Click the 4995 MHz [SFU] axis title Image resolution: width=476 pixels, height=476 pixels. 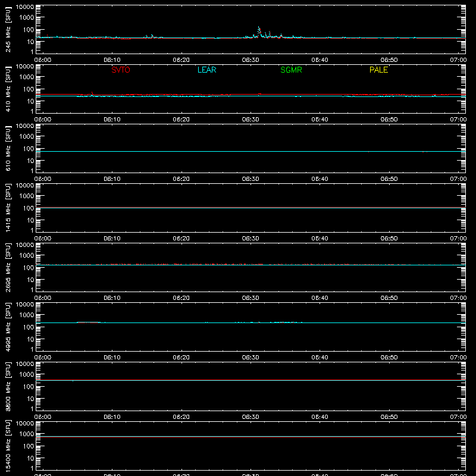coord(8,327)
